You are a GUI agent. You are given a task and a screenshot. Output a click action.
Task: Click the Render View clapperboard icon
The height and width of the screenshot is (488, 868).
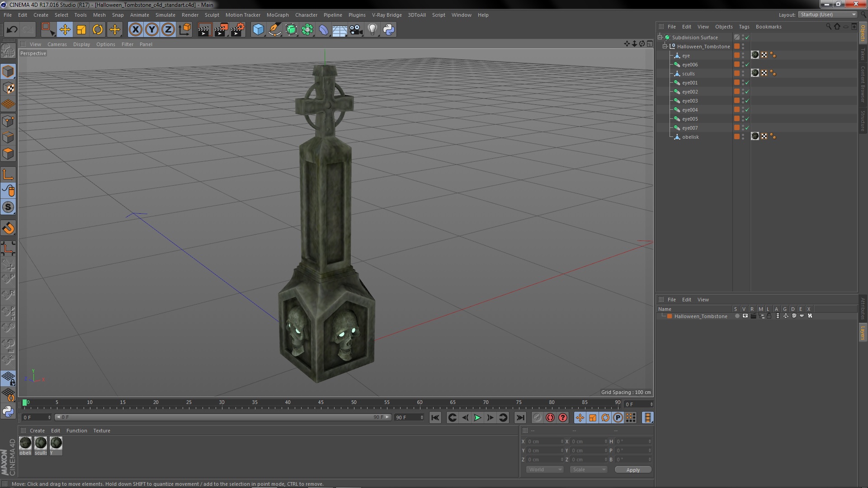pyautogui.click(x=204, y=30)
